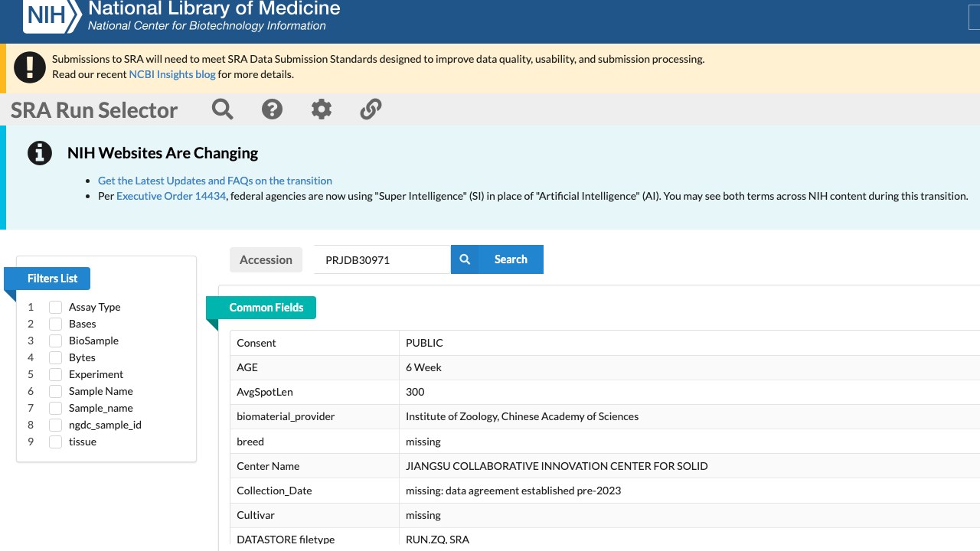The image size is (980, 551).
Task: Click the Collection_Date value cell
Action: click(689, 490)
